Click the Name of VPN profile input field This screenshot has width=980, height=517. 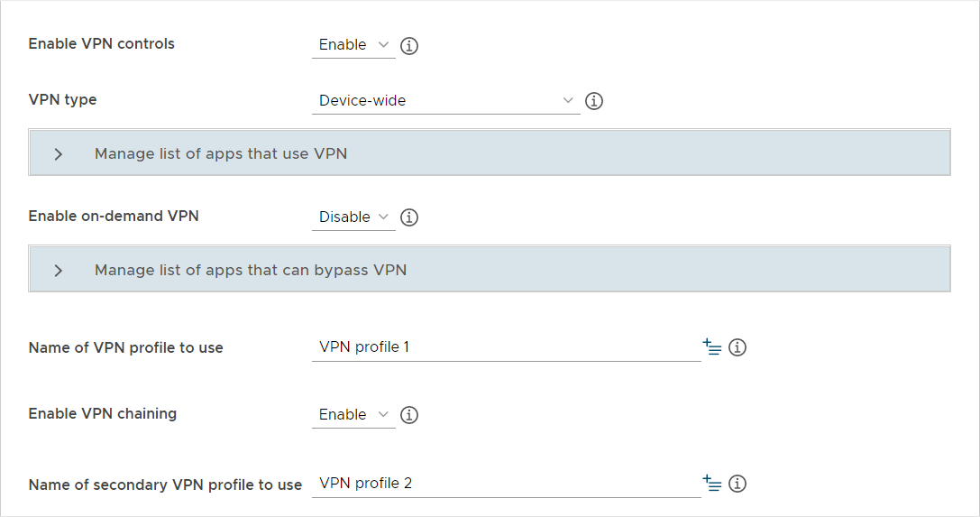click(x=505, y=347)
